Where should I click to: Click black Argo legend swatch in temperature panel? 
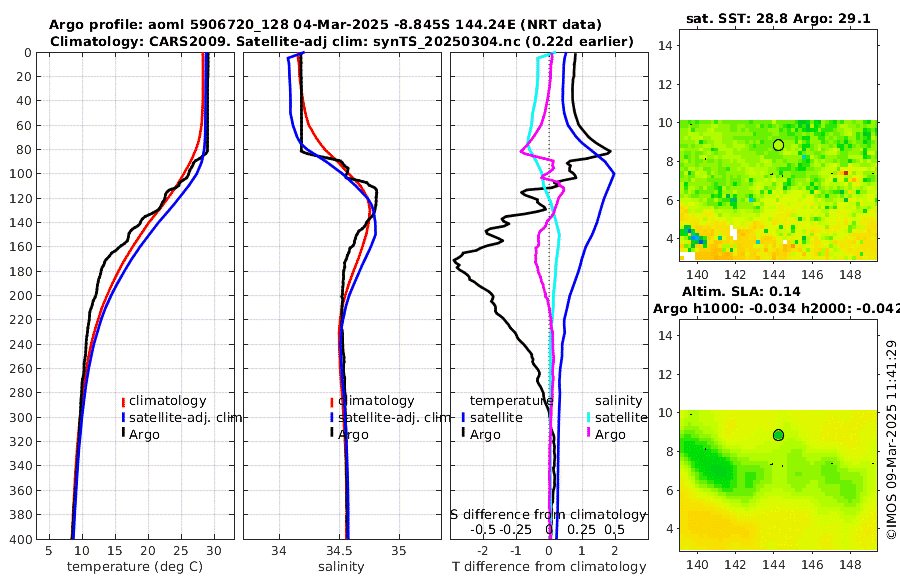coord(123,433)
